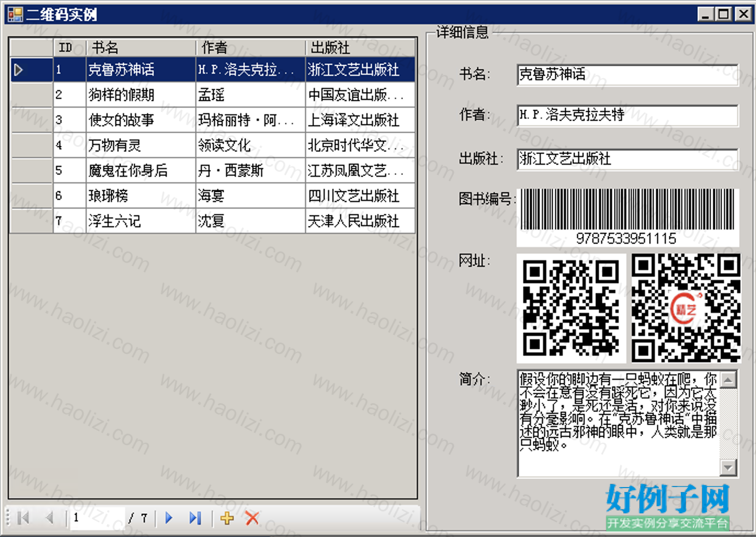Click the app icon in the title bar
756x537 pixels.
(x=15, y=14)
